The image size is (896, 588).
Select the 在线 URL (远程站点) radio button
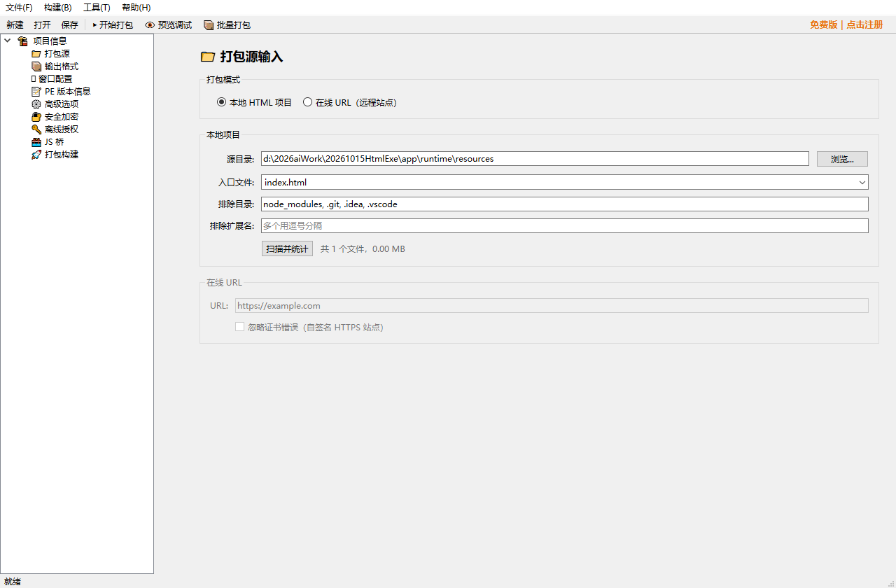coord(307,102)
